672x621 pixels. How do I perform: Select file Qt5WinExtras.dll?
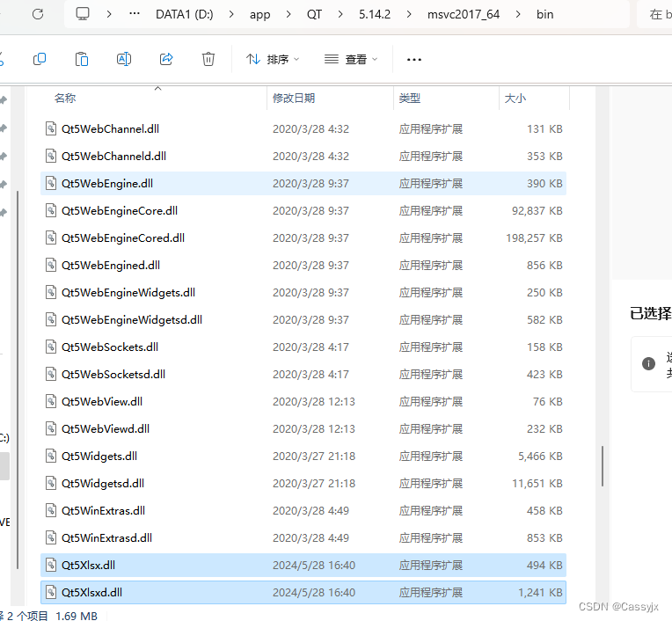303,511
